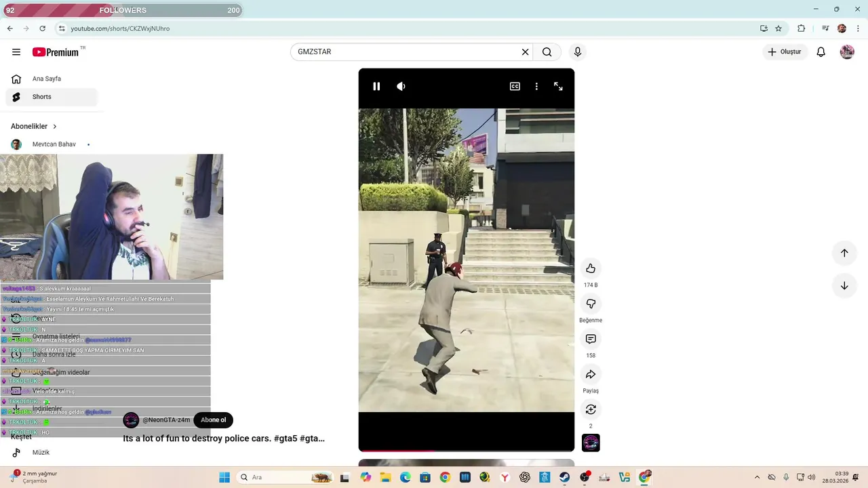Open the taskbar volume control
The width and height of the screenshot is (868, 488).
click(x=812, y=477)
